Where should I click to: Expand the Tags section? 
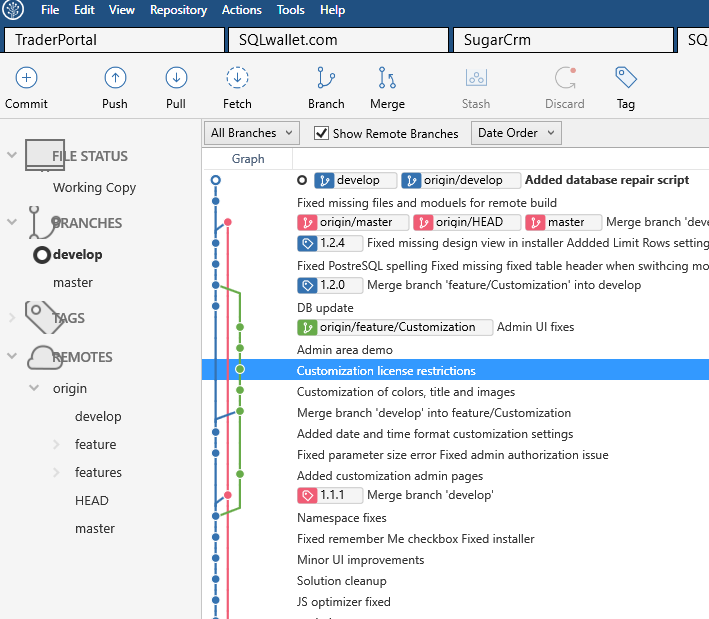12,317
